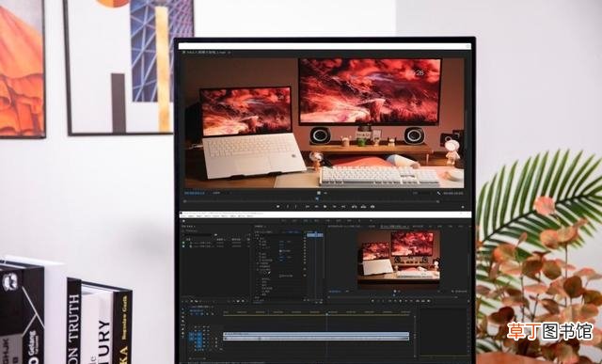The image size is (602, 364).
Task: Select audio clip on A1 track
Action: pos(316,339)
